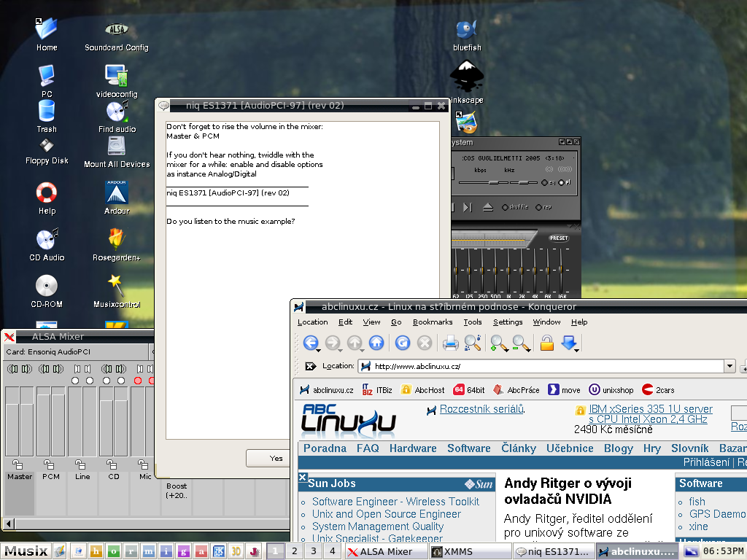The image size is (747, 560).
Task: Click Yes in the niq ES1371 dialog
Action: coord(268,458)
